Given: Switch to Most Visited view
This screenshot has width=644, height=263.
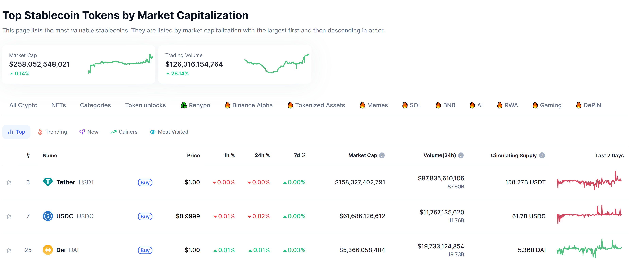Looking at the screenshot, I should [x=169, y=132].
